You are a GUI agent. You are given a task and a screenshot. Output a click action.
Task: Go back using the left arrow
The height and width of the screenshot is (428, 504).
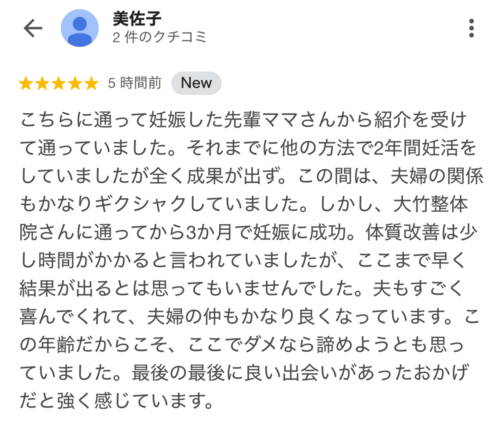tap(33, 28)
